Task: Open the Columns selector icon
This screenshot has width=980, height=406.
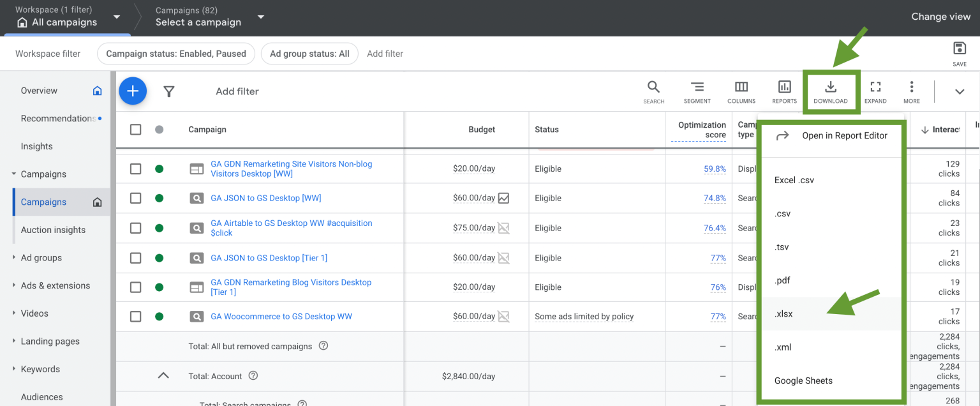Action: coord(741,91)
